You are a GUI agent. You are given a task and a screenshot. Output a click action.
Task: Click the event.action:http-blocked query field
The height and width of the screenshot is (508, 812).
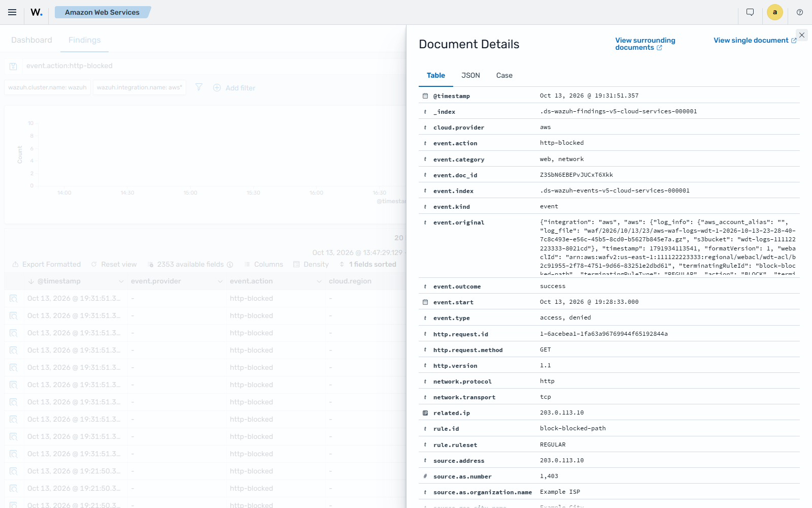(213, 66)
